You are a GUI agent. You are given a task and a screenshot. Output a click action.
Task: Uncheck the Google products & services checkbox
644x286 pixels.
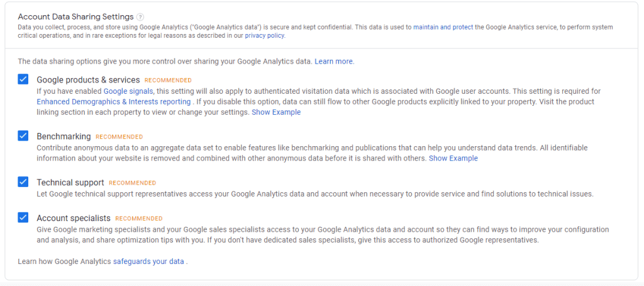[x=23, y=79]
